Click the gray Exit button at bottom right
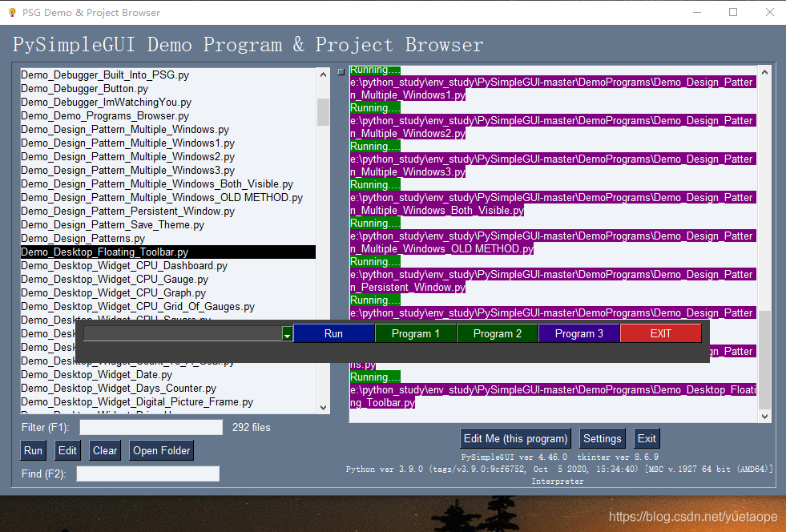The width and height of the screenshot is (786, 532). pos(647,439)
